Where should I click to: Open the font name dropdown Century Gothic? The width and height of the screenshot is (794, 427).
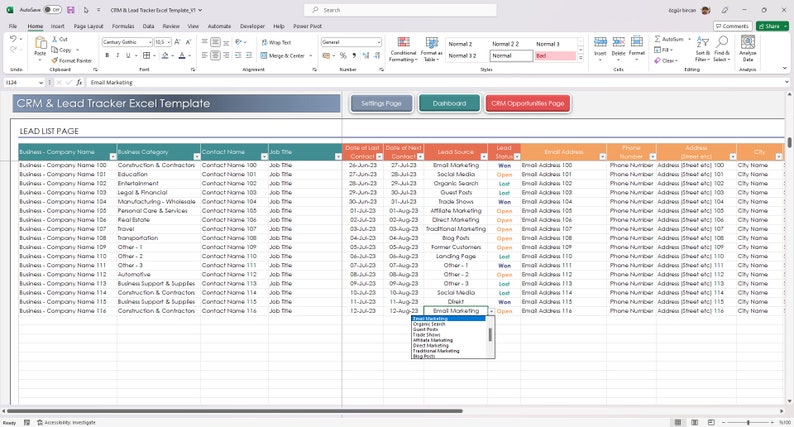[x=150, y=42]
